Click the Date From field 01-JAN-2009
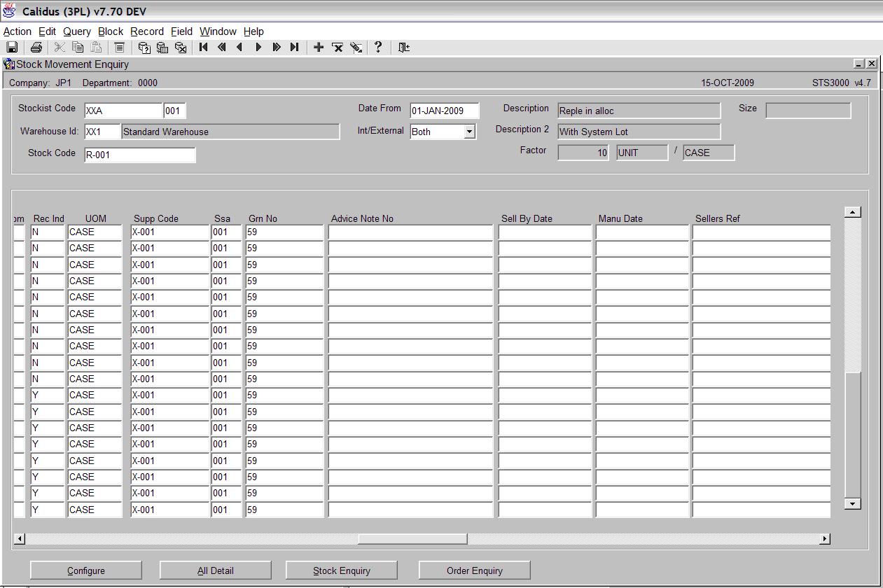The image size is (883, 588). coord(445,111)
